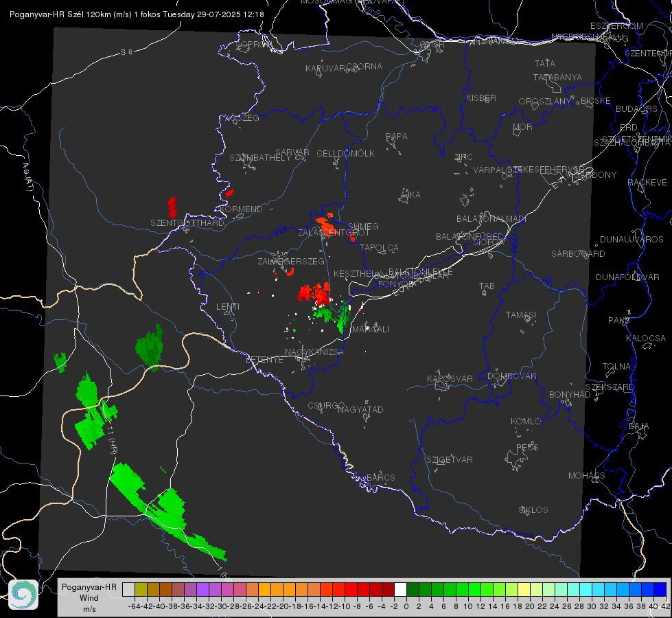Click the MARCALI label
The width and height of the screenshot is (672, 618).
370,330
